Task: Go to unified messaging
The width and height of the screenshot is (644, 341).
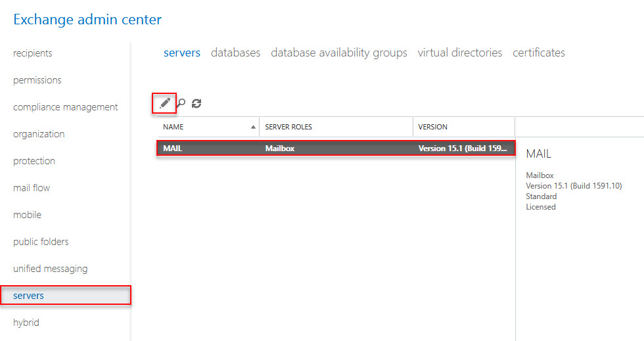Action: point(50,269)
